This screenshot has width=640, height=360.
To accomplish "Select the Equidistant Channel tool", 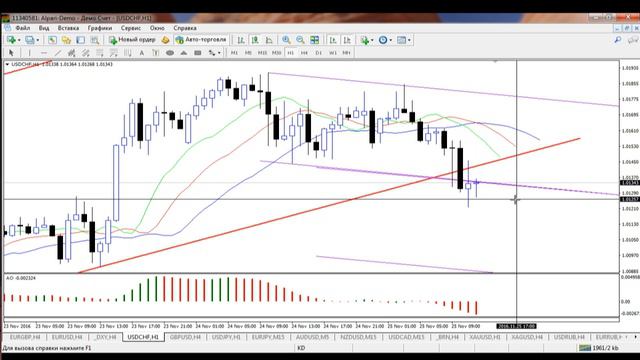I will point(71,53).
